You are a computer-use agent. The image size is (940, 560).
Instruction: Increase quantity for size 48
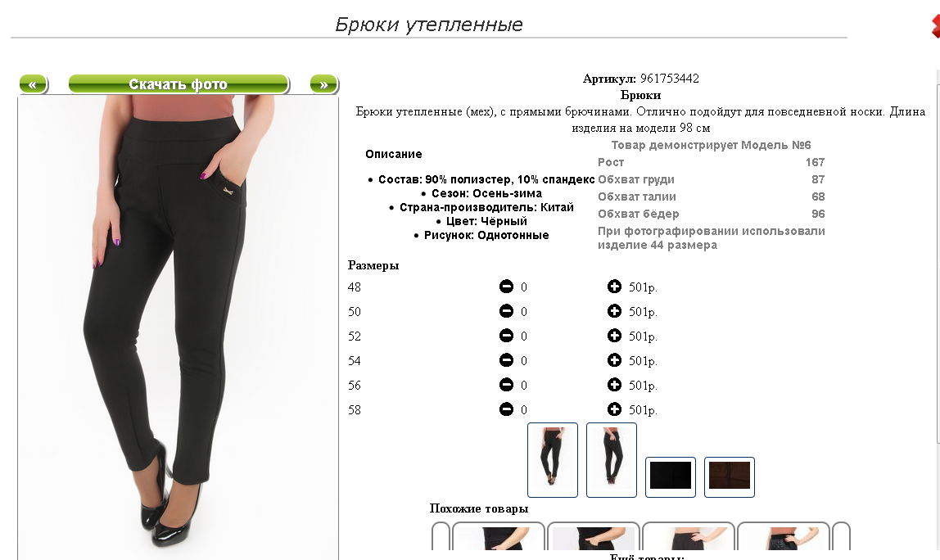(x=614, y=287)
